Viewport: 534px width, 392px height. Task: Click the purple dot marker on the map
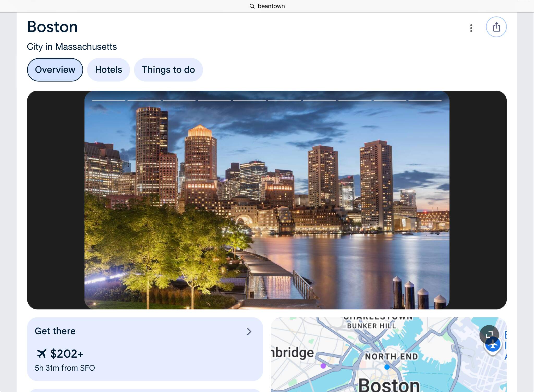click(x=323, y=366)
